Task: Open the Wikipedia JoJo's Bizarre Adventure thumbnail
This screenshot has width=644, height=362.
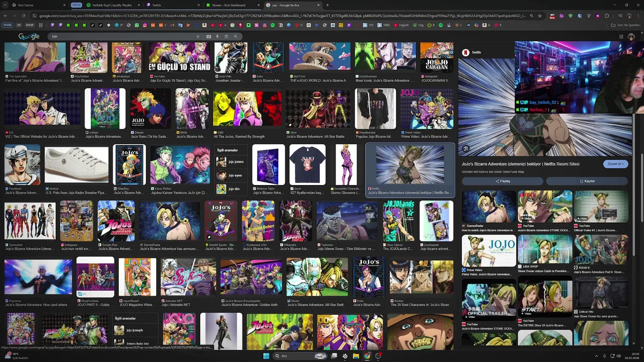Action: point(296,221)
